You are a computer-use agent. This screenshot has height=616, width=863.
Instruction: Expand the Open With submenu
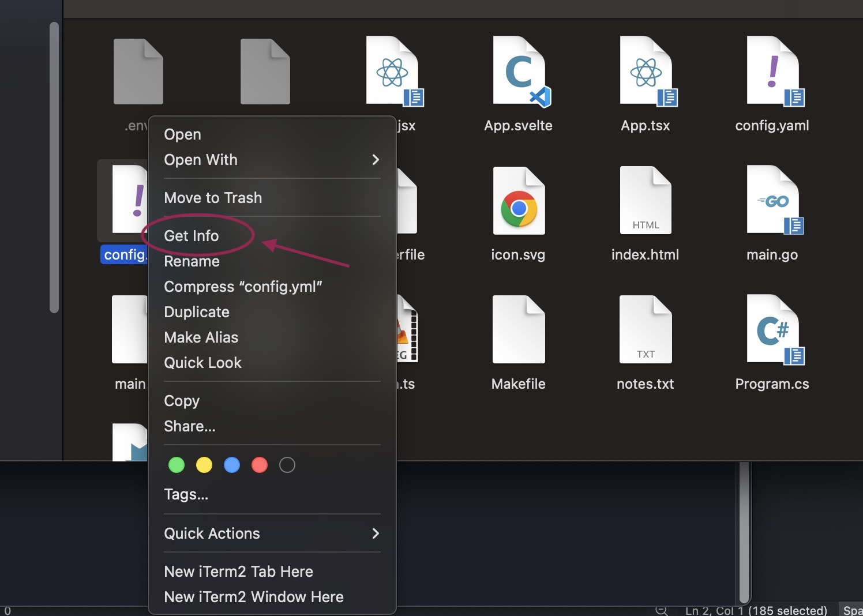(x=271, y=160)
